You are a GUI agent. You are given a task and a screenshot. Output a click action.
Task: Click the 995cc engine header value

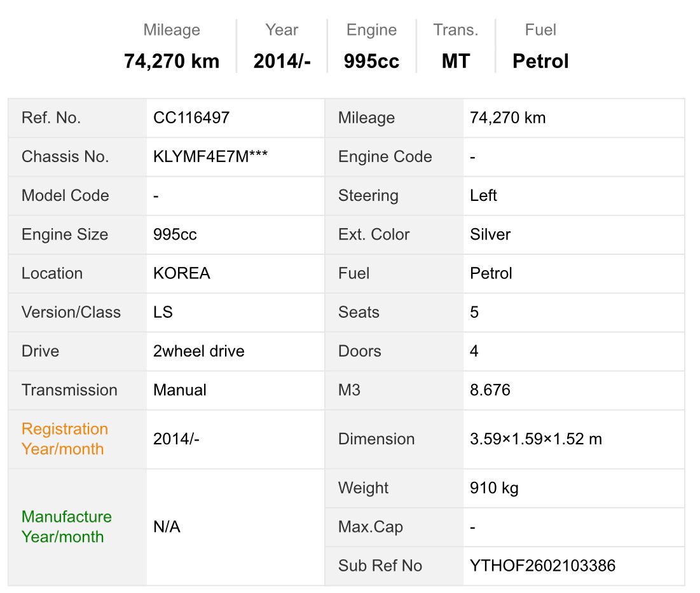tap(371, 61)
